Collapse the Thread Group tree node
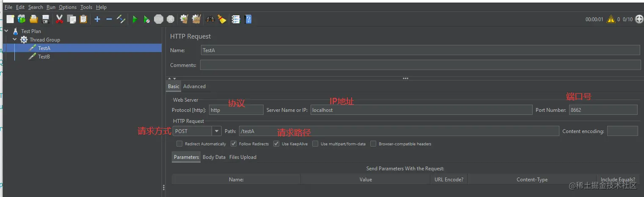 coord(15,39)
